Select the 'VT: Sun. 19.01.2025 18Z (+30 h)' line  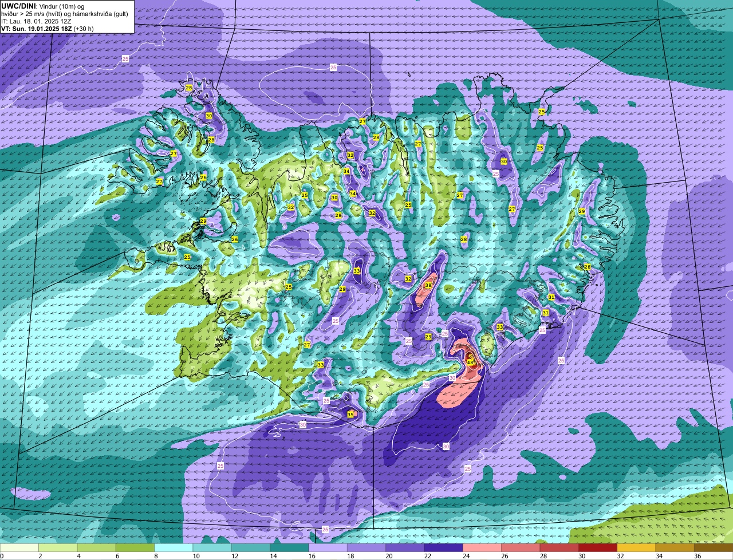[x=48, y=28]
